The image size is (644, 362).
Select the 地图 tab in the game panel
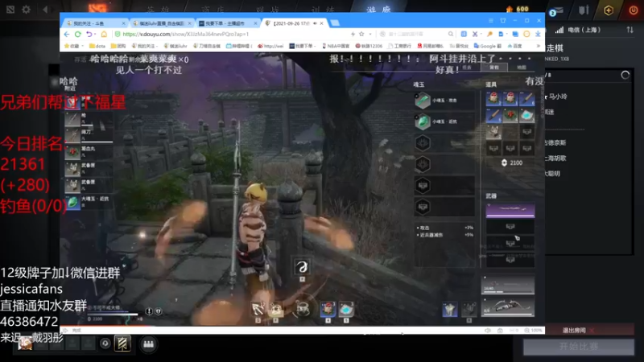(x=521, y=68)
